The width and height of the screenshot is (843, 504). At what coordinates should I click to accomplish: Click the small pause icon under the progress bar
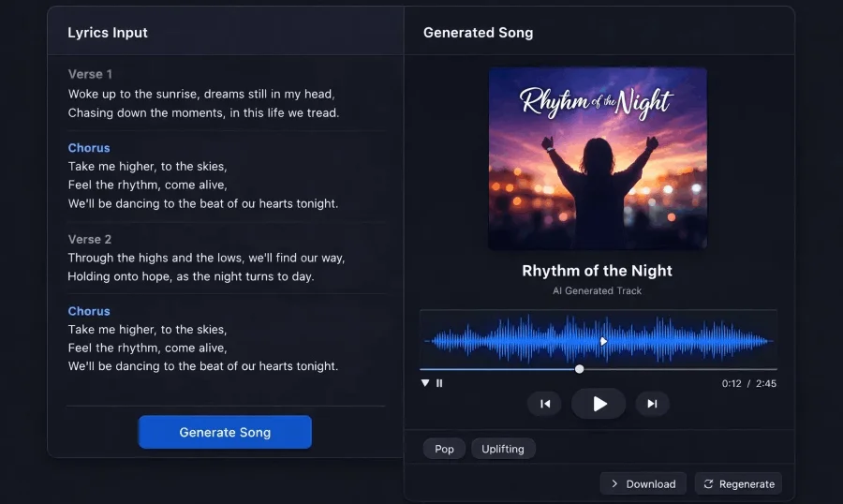(439, 383)
